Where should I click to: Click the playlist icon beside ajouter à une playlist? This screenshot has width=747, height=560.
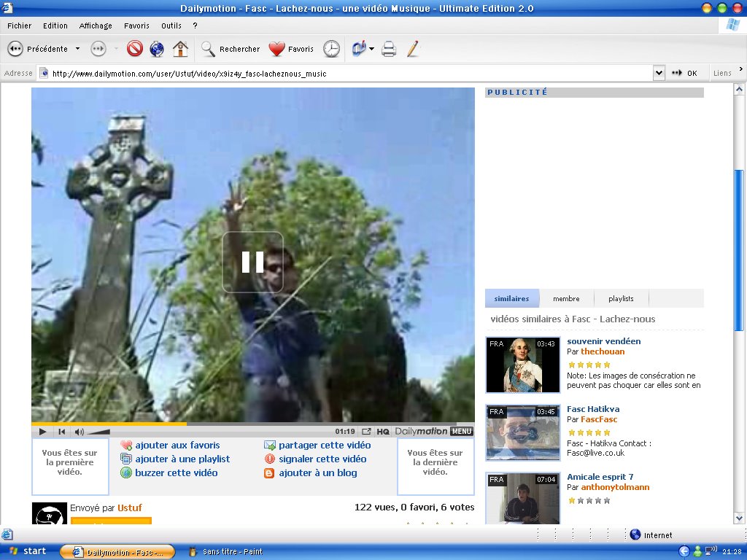126,459
